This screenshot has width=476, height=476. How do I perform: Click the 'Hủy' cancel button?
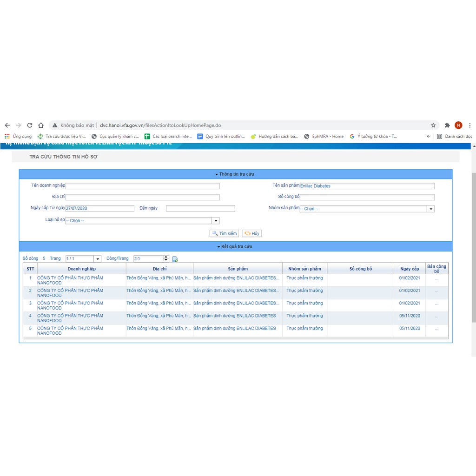251,233
